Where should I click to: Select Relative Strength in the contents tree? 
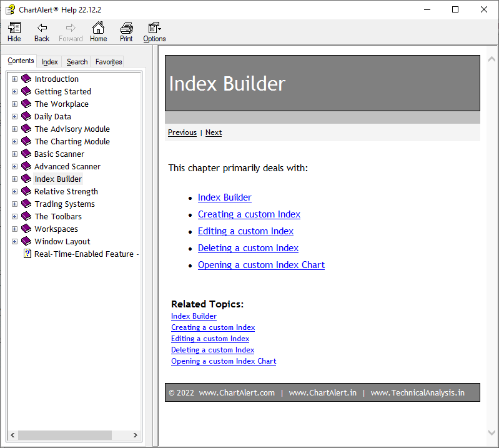click(66, 192)
